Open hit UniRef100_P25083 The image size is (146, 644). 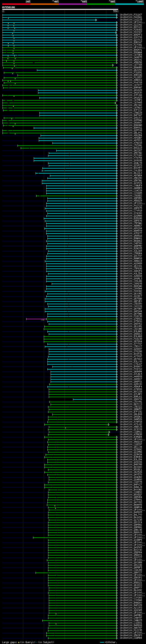131,30
